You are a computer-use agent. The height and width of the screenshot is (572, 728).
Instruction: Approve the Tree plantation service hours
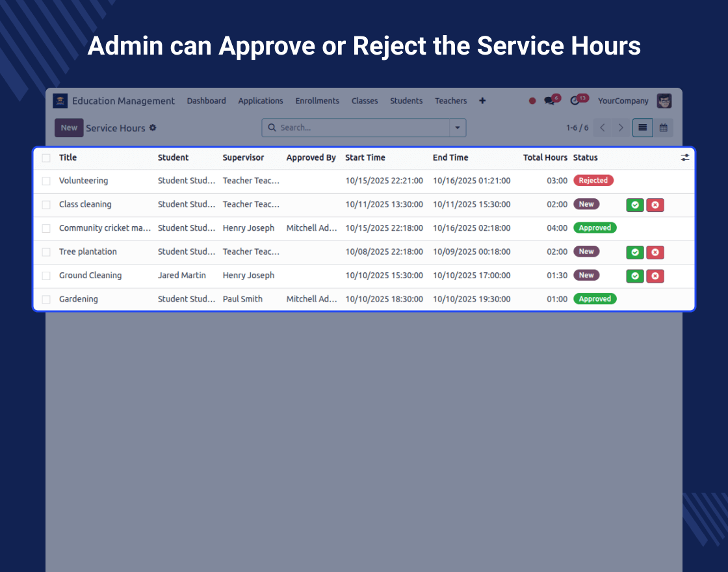tap(634, 252)
